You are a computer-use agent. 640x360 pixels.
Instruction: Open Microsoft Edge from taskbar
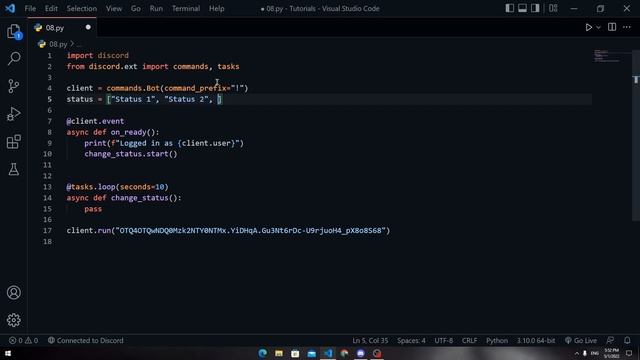point(262,353)
